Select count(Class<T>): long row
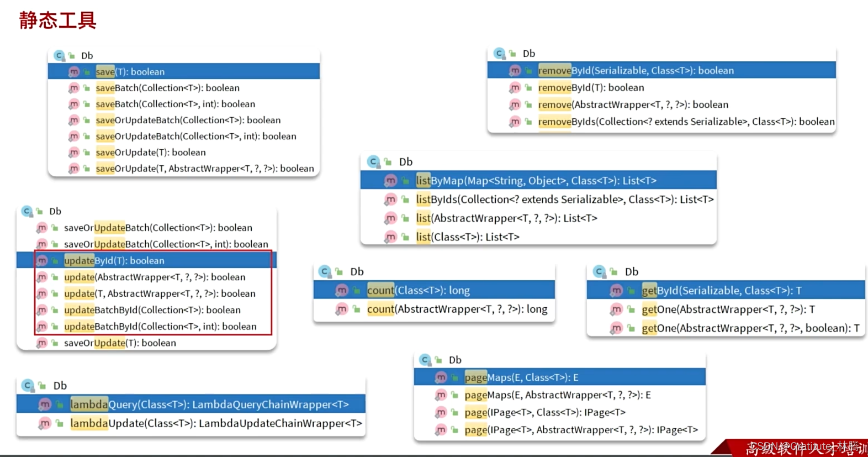The width and height of the screenshot is (868, 457). (434, 290)
